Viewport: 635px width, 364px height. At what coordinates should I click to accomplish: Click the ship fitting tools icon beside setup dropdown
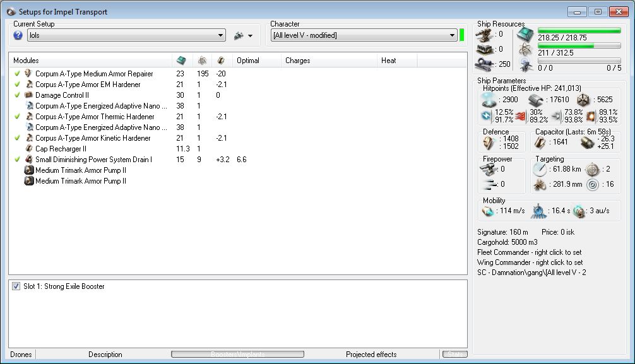[x=239, y=35]
